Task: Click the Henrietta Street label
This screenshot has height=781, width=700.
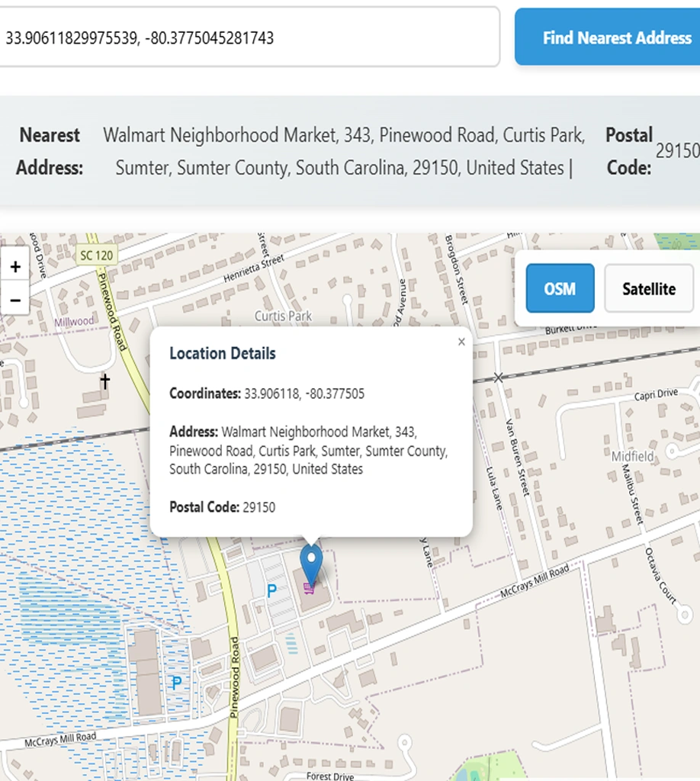Action: 254,268
